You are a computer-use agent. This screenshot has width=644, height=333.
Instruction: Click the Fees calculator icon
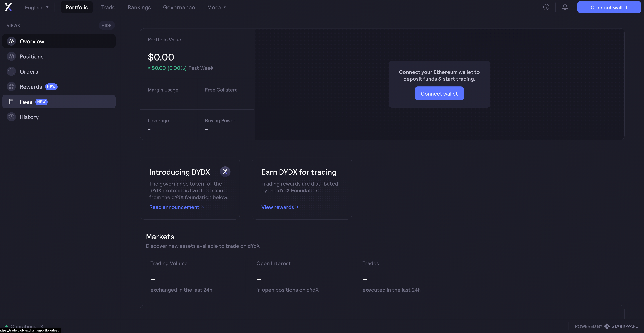(x=11, y=102)
